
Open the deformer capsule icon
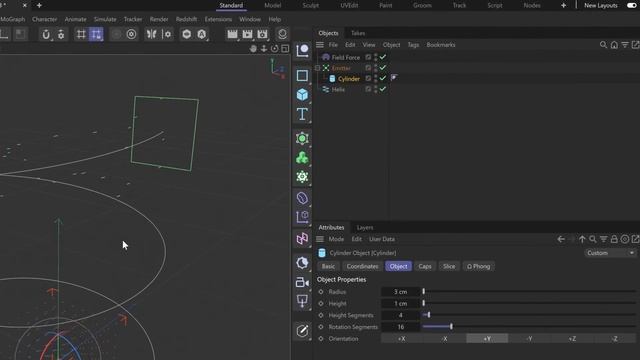pos(302,198)
